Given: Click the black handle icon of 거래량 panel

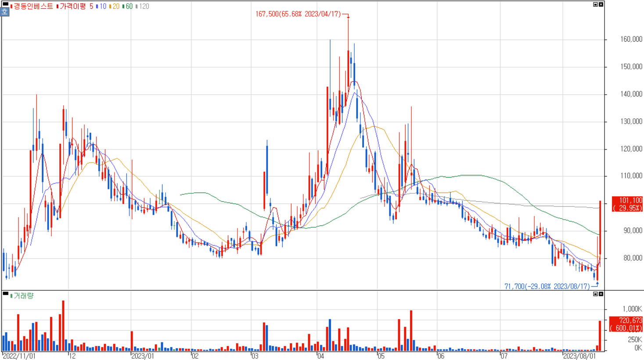Looking at the screenshot, I should click(x=5, y=294).
